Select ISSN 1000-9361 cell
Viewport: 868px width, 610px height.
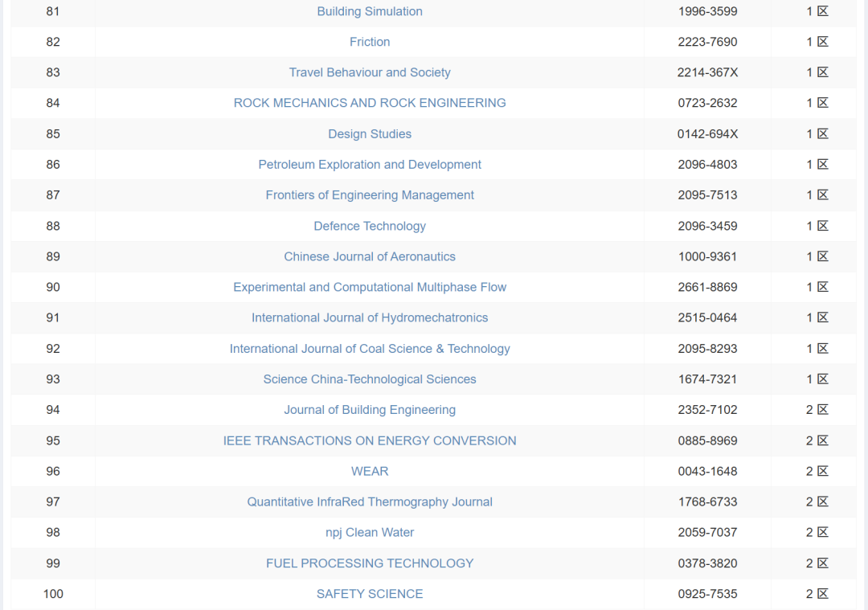coord(707,256)
